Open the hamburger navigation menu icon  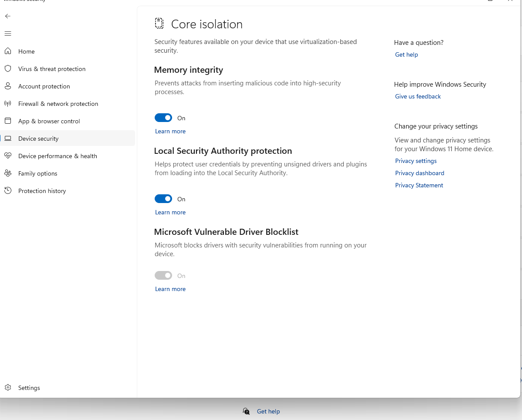(8, 34)
